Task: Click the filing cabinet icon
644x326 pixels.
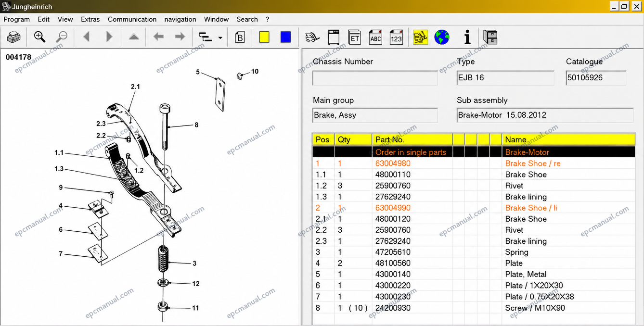Action: click(x=490, y=37)
